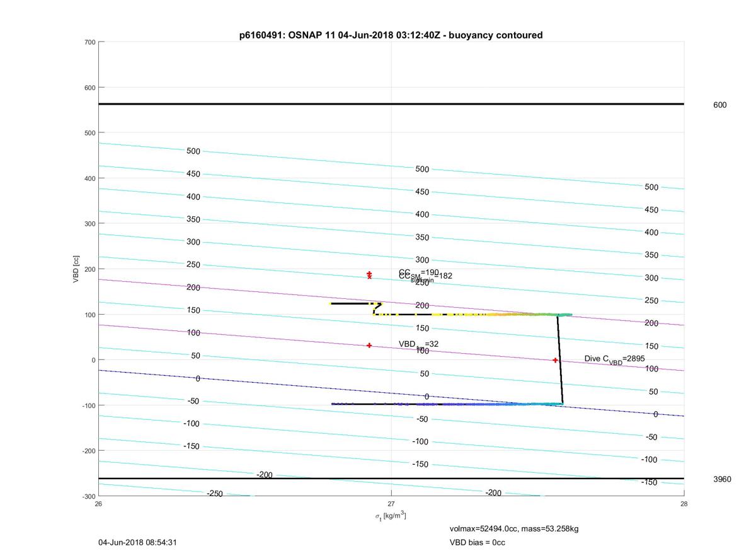This screenshot has width=756, height=558.
Task: Click the "-250" contour label
Action: (x=215, y=494)
